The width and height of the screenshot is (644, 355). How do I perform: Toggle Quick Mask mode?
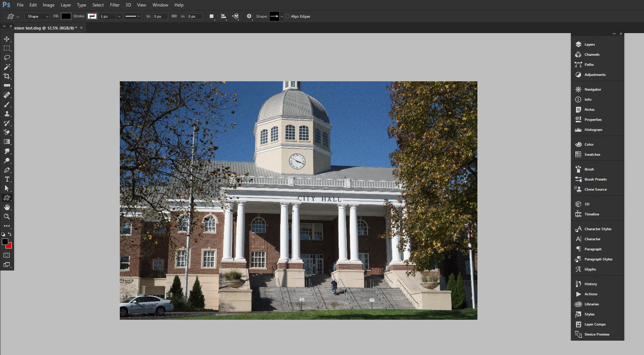tap(7, 255)
